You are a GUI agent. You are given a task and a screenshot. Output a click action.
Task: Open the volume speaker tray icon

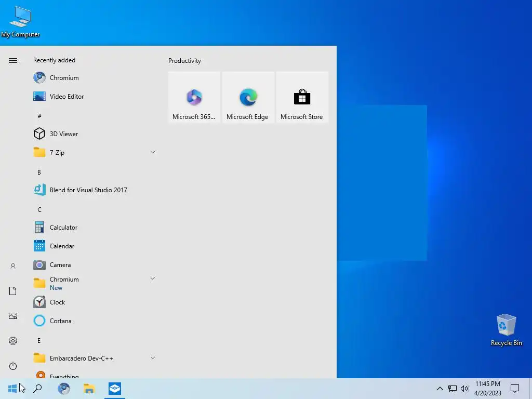coord(464,389)
